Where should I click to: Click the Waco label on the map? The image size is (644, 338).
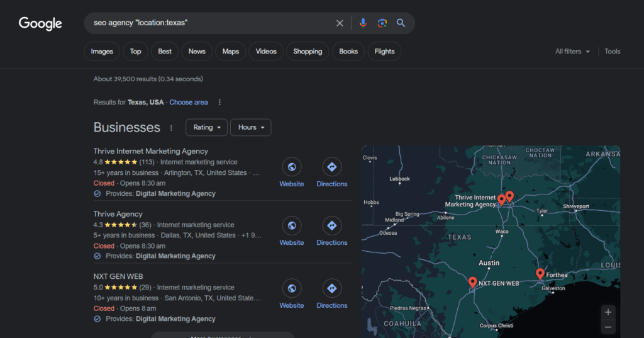point(502,232)
